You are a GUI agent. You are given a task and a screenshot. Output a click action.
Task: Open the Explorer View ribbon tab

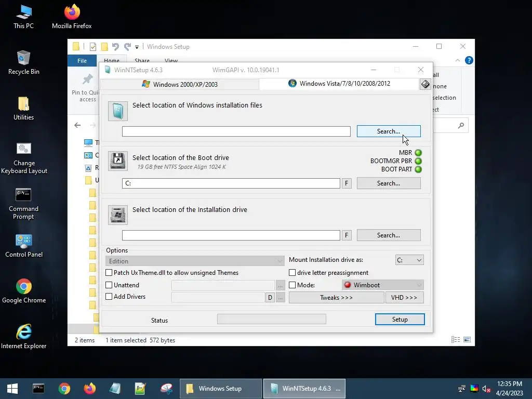[171, 60]
